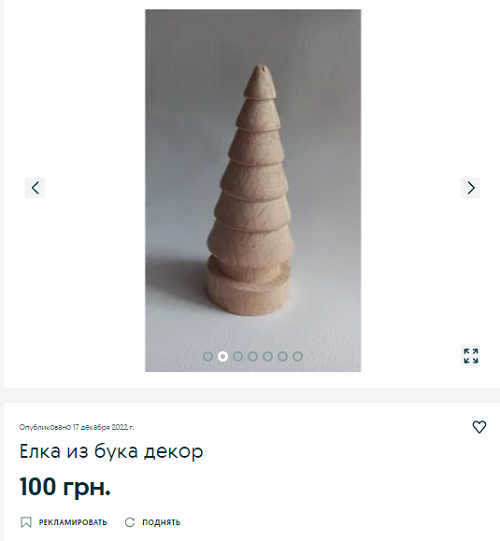Add listing to favorites with heart icon
500x541 pixels.
(x=479, y=427)
